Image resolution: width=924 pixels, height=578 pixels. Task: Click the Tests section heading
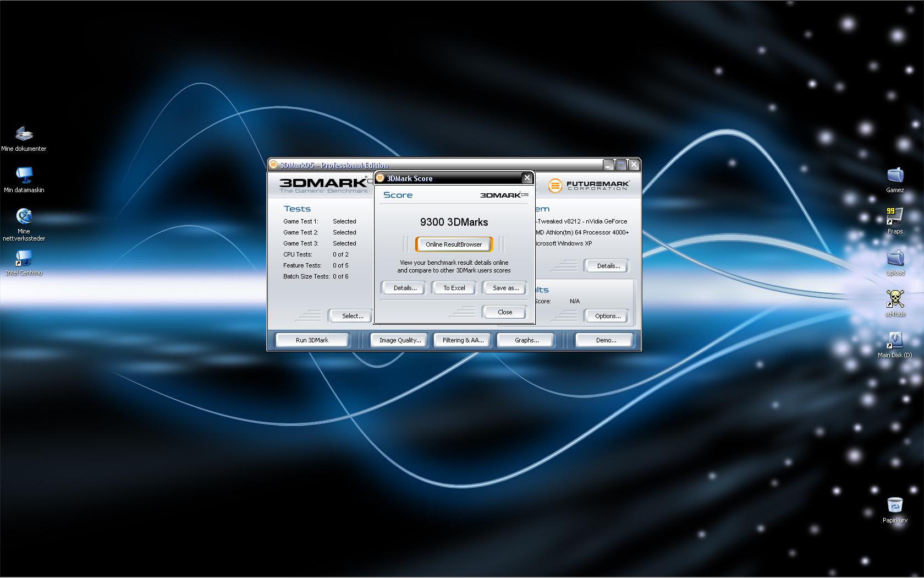(x=297, y=209)
